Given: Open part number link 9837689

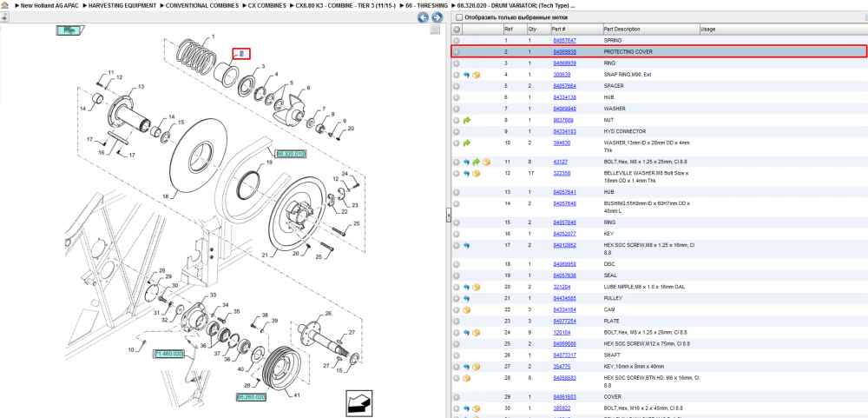Looking at the screenshot, I should (x=563, y=120).
